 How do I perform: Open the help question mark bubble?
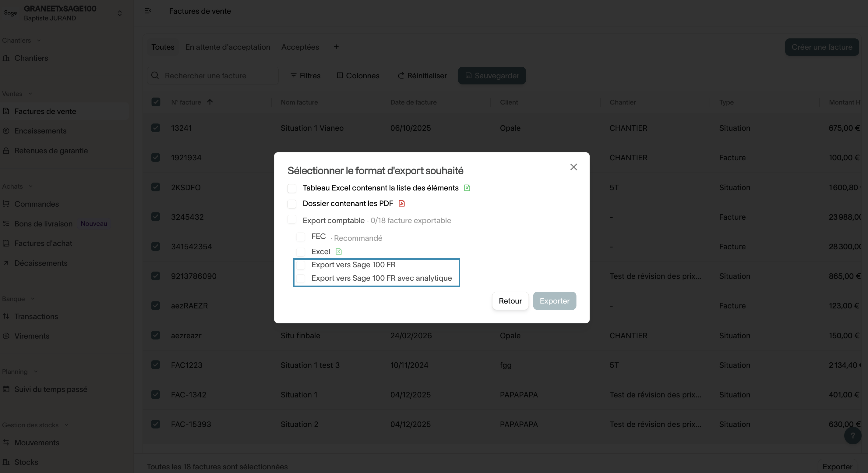pos(852,436)
